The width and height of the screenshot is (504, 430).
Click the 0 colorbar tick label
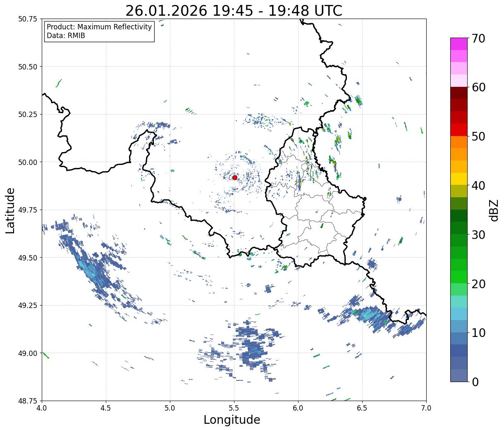[x=475, y=382]
